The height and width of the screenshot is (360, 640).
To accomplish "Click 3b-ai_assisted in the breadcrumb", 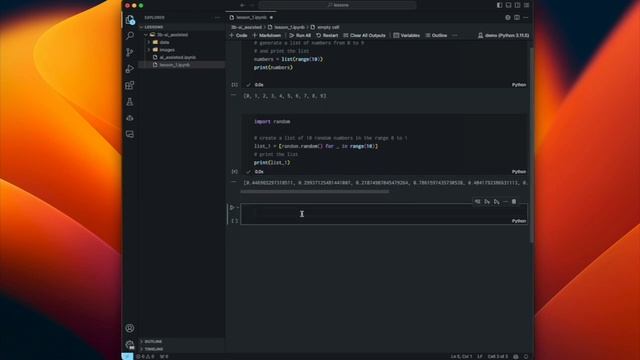I will click(246, 27).
